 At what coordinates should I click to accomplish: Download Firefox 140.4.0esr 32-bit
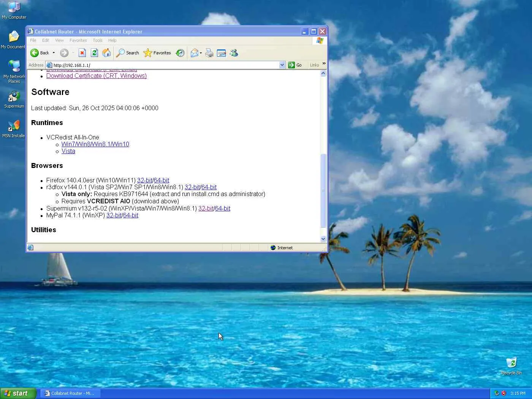[145, 180]
